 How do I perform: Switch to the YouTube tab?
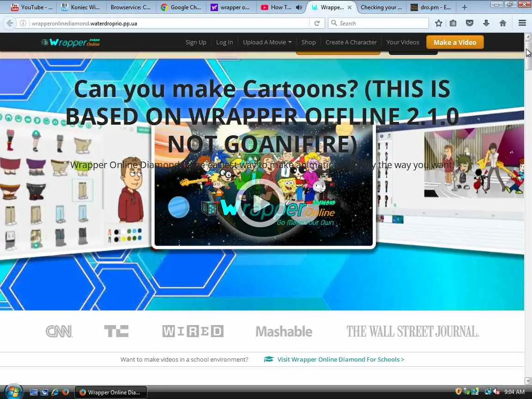(x=31, y=7)
